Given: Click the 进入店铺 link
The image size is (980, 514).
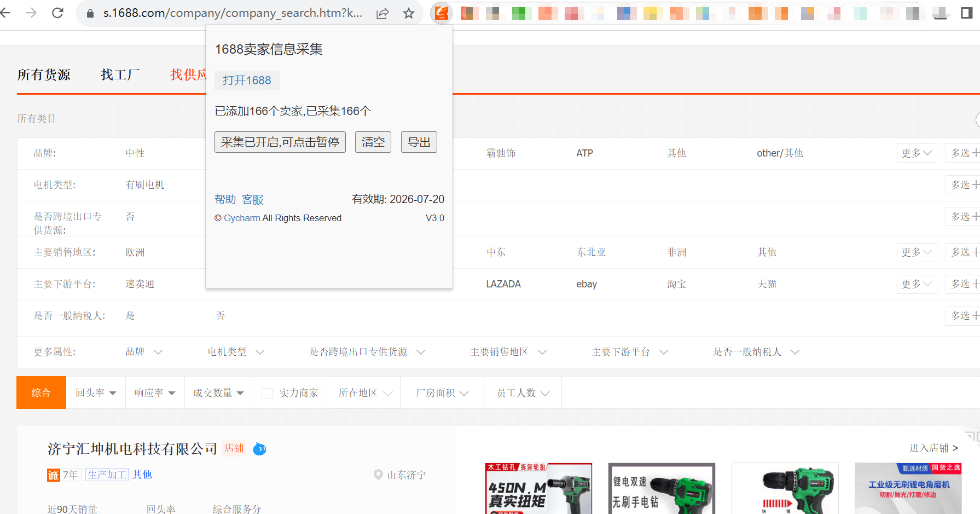Looking at the screenshot, I should coord(934,448).
